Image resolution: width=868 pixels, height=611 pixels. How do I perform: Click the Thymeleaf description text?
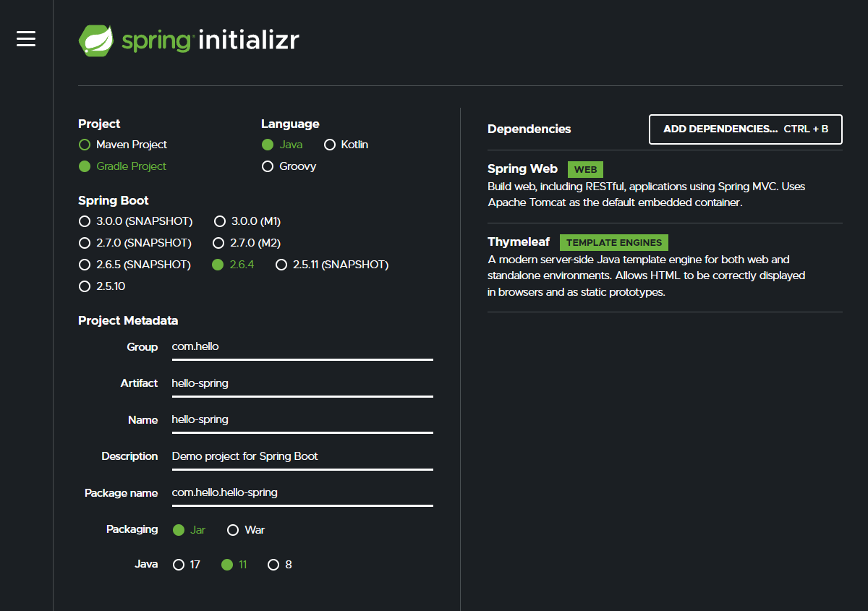(647, 275)
